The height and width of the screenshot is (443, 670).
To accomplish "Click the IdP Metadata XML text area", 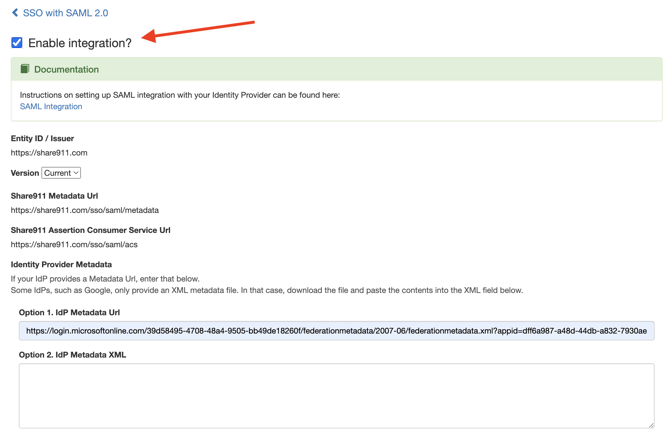I will click(x=336, y=396).
